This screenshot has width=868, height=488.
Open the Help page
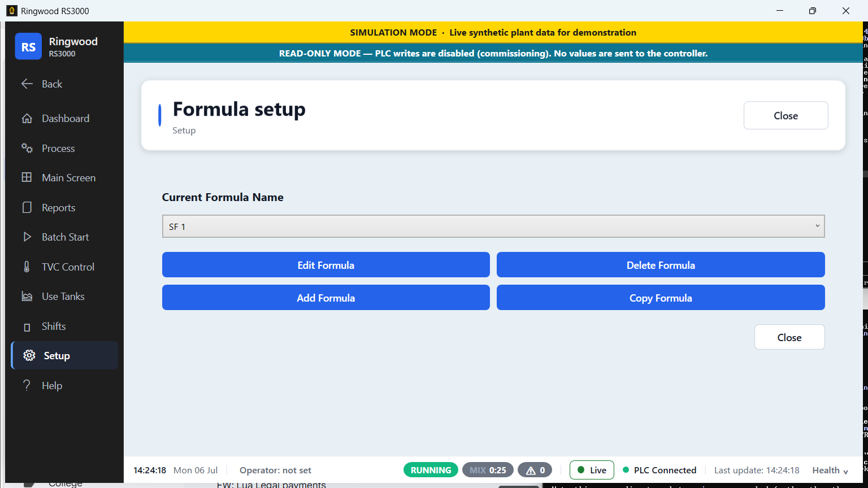pos(64,385)
